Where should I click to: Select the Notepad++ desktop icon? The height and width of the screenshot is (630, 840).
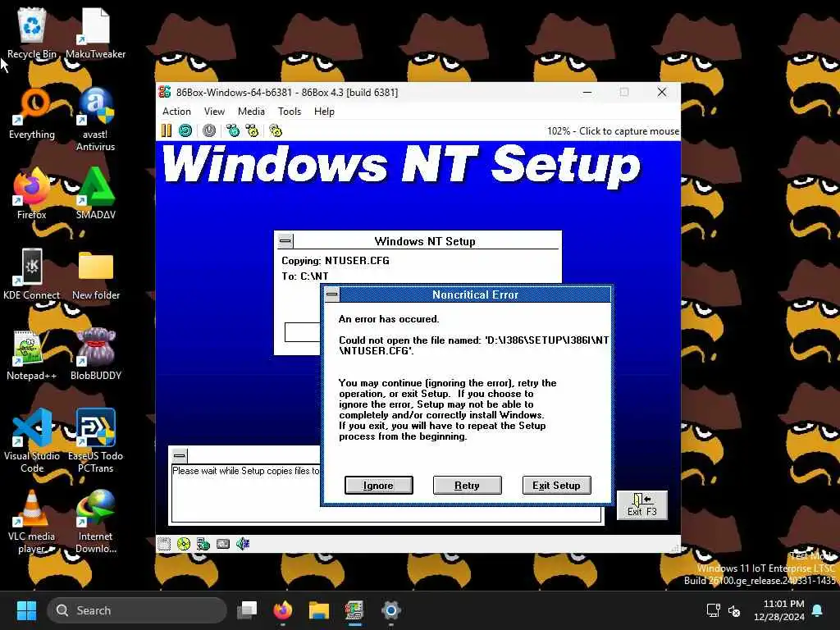click(x=32, y=354)
